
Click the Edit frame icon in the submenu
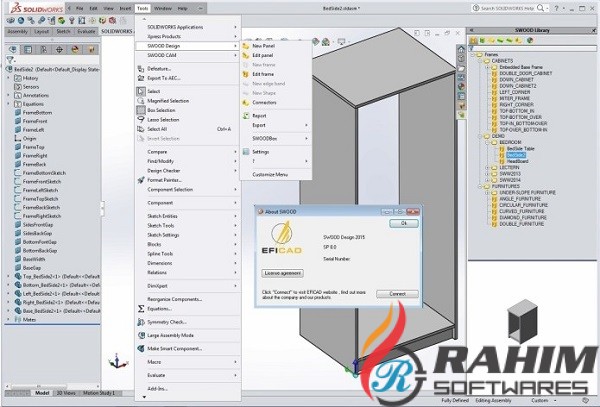pos(246,74)
